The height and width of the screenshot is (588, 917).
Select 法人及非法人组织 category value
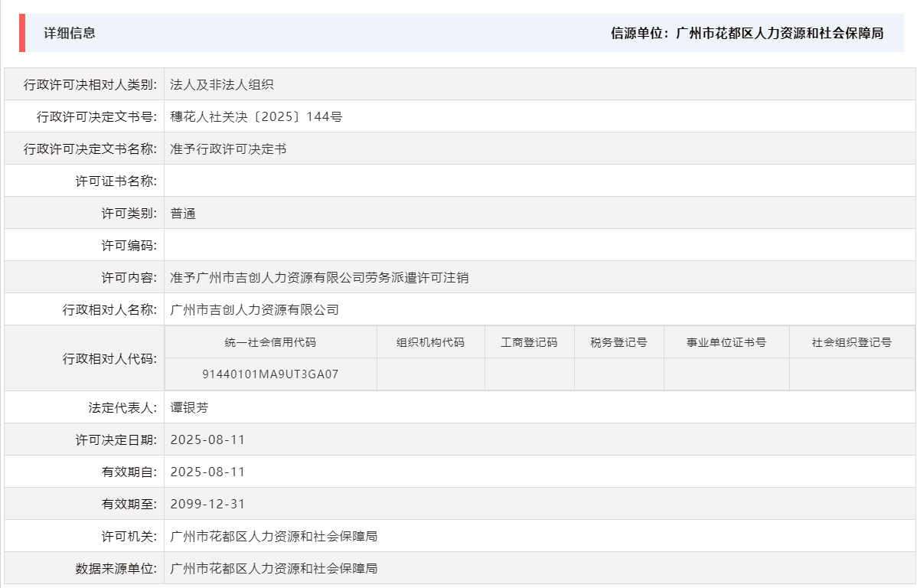[221, 84]
